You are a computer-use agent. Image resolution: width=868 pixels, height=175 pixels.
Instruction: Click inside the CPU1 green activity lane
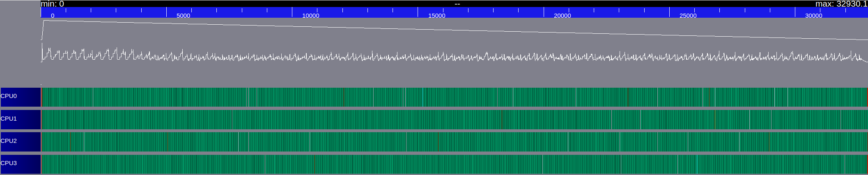(454, 119)
